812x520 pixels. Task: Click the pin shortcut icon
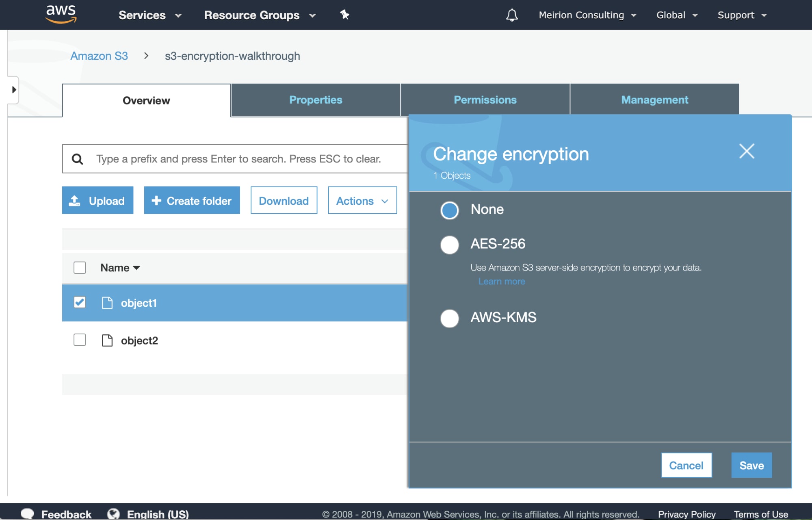pyautogui.click(x=344, y=15)
